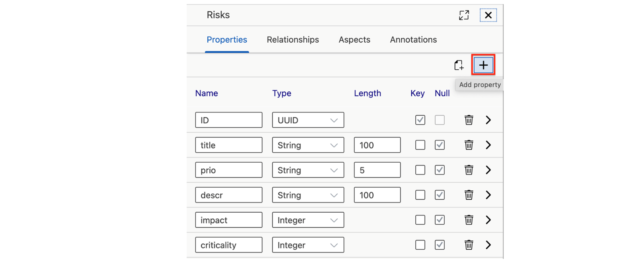Select the Aspects tab

354,39
